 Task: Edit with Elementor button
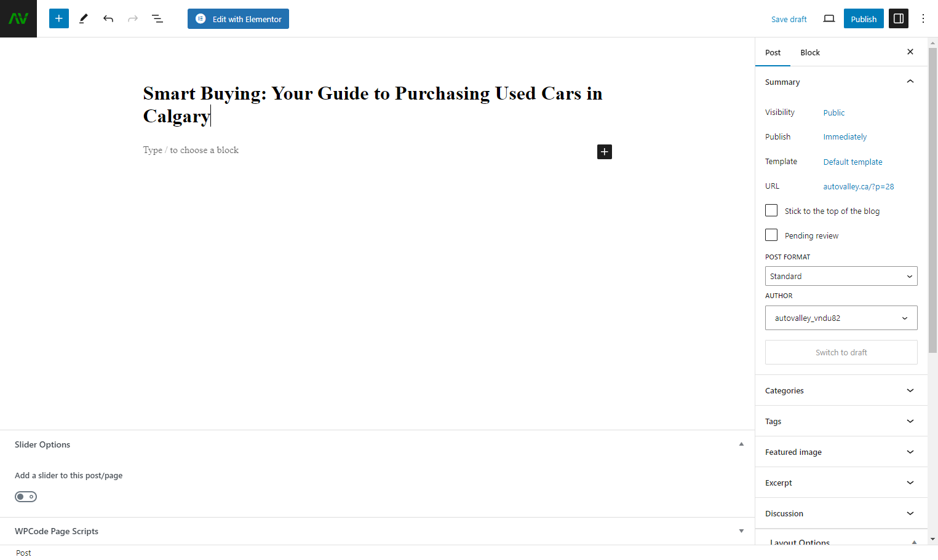click(238, 18)
